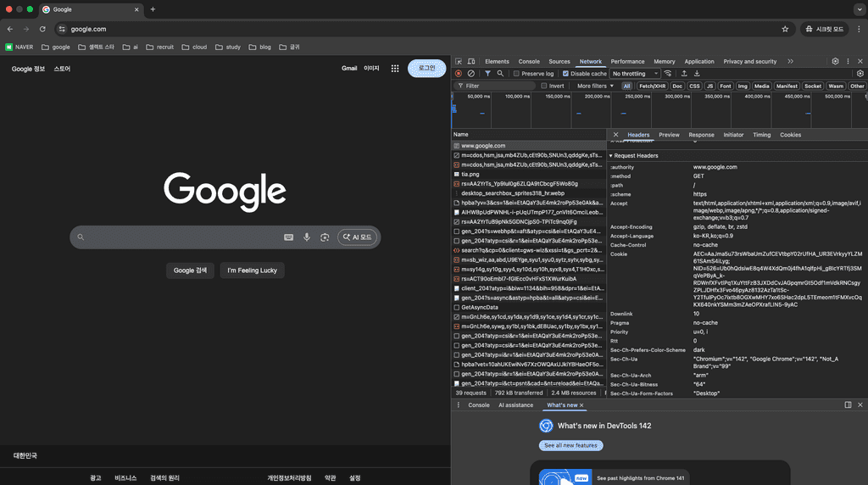Uncheck the Disable cache checkbox
The image size is (868, 485).
pos(565,74)
